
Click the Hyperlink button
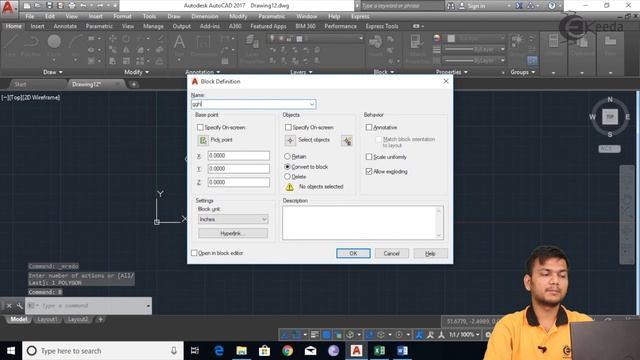point(233,233)
